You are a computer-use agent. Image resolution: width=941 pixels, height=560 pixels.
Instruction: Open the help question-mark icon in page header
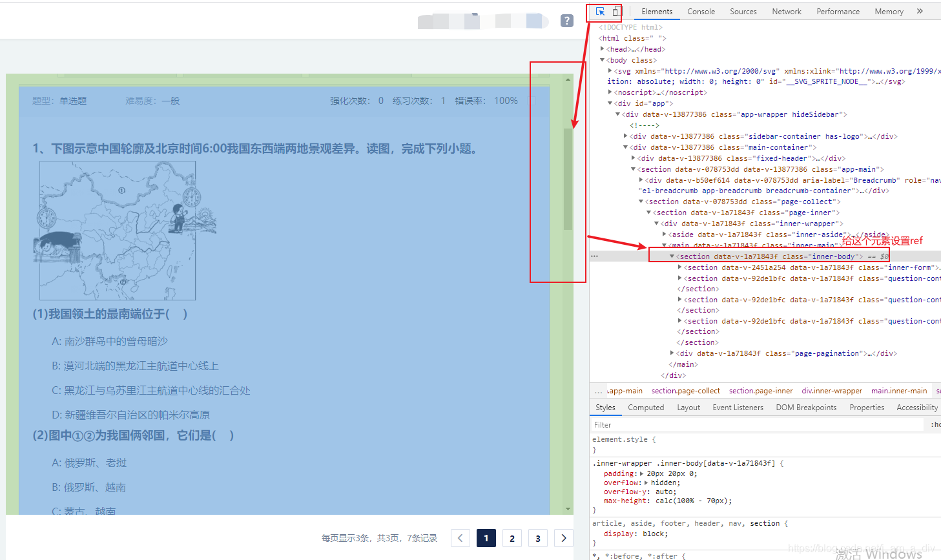tap(567, 21)
